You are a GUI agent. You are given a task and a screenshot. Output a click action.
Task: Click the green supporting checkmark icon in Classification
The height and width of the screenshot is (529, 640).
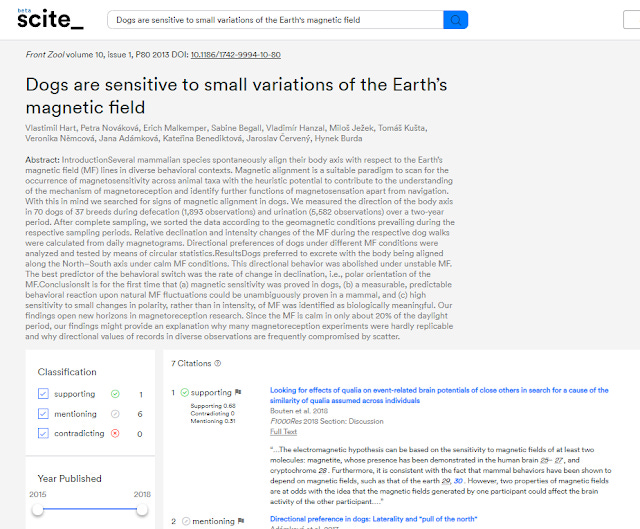pyautogui.click(x=115, y=394)
